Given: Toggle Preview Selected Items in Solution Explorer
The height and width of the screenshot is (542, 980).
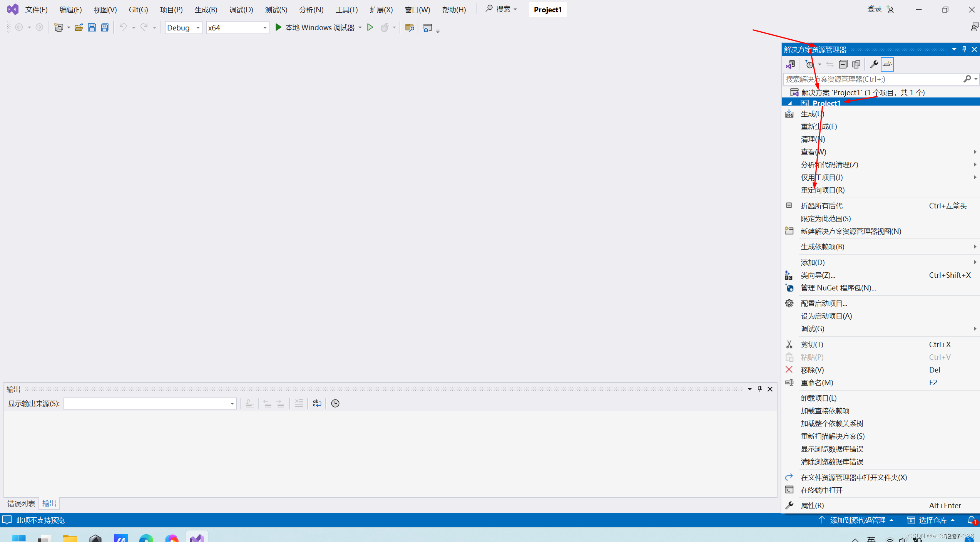Looking at the screenshot, I should [887, 64].
